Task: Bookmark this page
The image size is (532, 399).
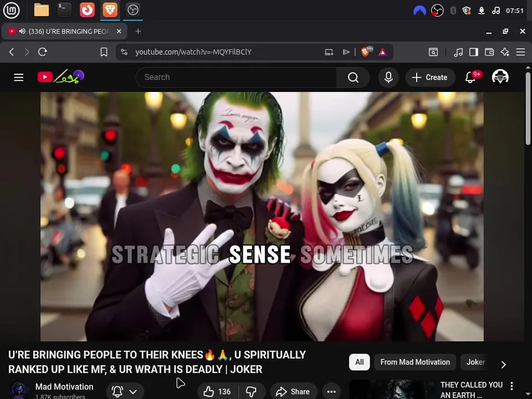Action: point(104,52)
